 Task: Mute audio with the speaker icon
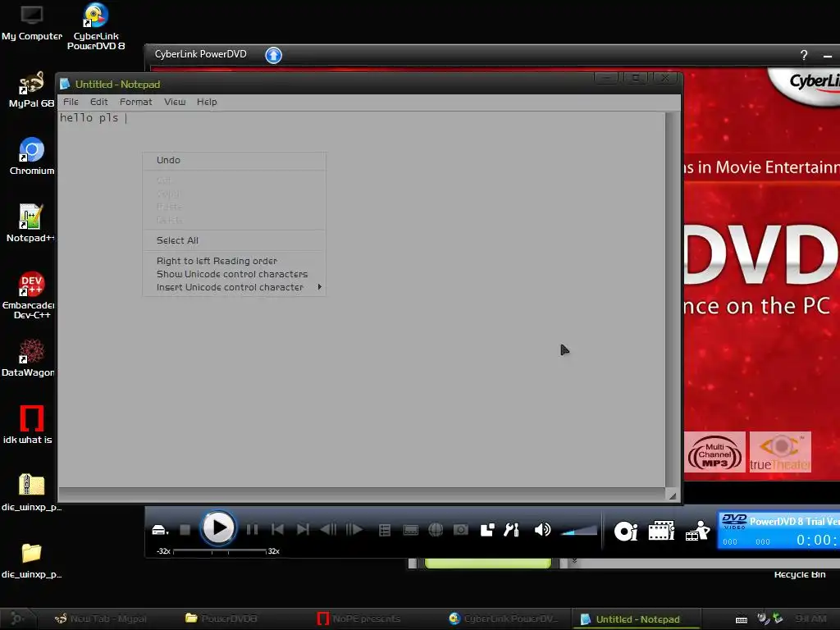click(542, 531)
